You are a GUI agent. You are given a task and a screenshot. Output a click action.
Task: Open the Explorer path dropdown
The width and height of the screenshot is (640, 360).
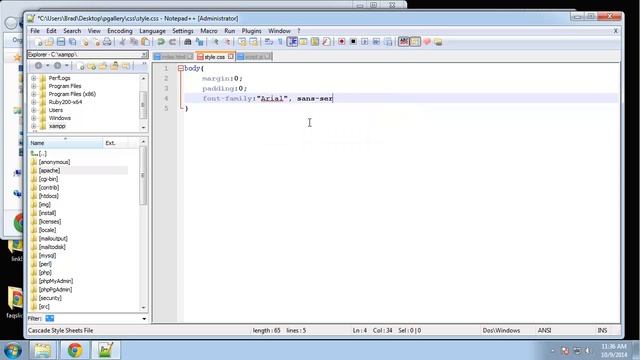(144, 54)
